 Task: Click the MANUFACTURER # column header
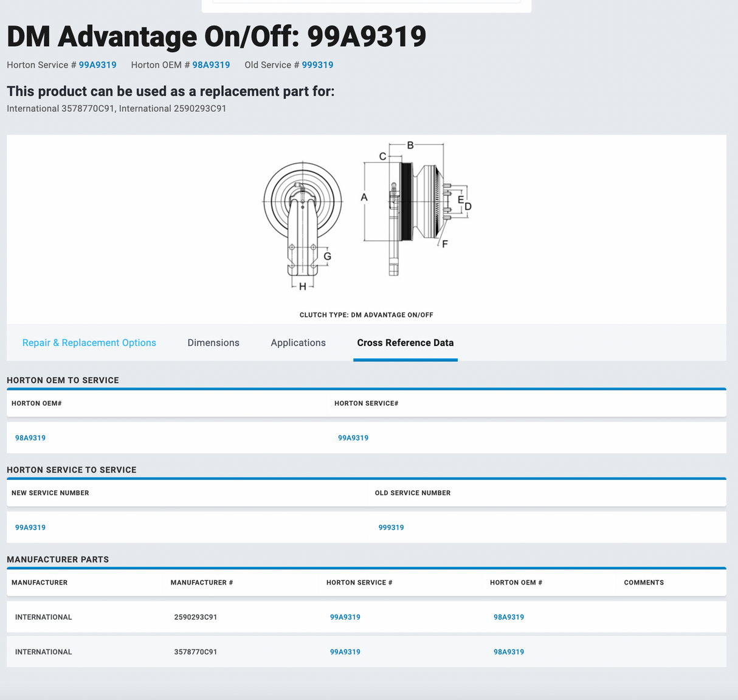point(202,583)
